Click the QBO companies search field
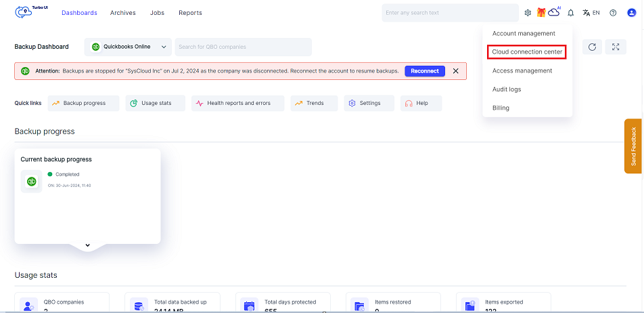644x313 pixels. 243,47
